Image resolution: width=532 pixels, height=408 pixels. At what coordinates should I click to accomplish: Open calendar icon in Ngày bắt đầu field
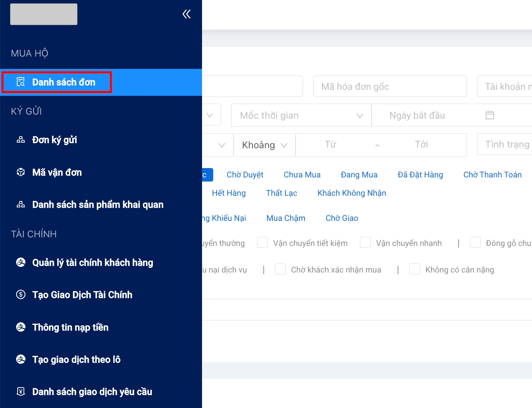click(x=490, y=115)
